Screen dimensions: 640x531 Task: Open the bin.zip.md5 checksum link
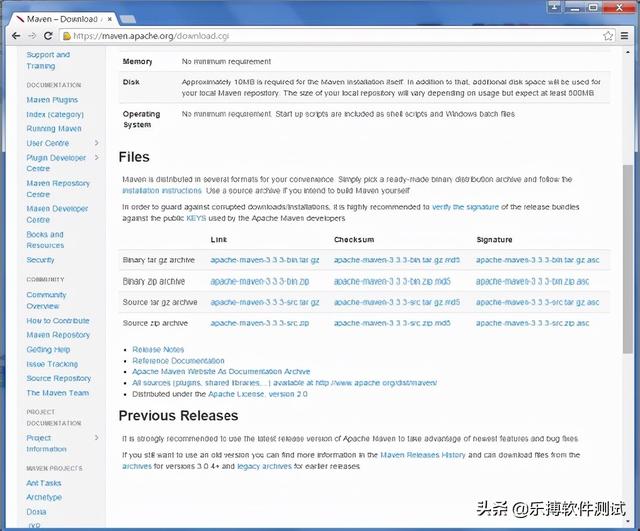coord(392,281)
